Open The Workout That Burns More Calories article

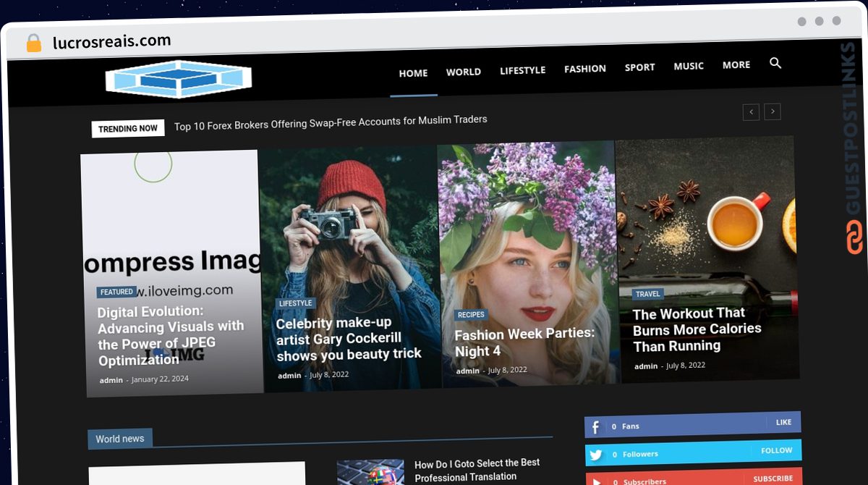point(697,329)
